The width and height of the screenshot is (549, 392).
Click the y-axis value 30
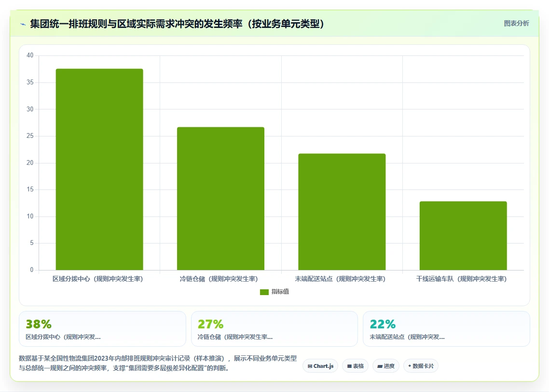tap(30, 109)
